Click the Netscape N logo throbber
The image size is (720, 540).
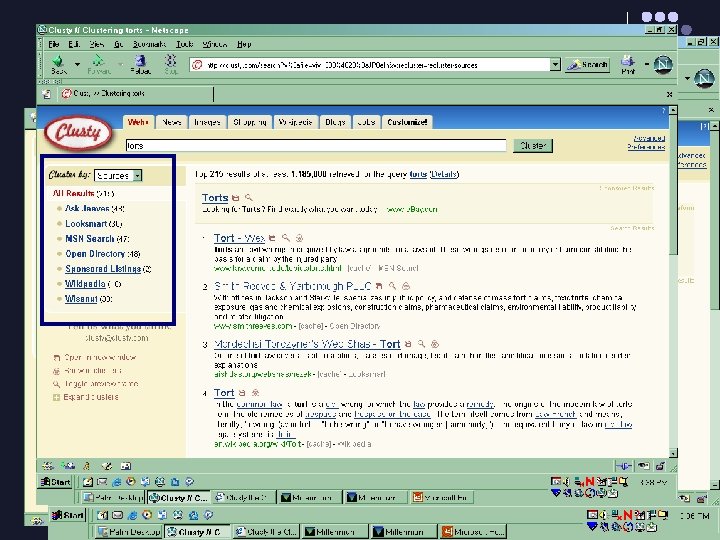663,64
